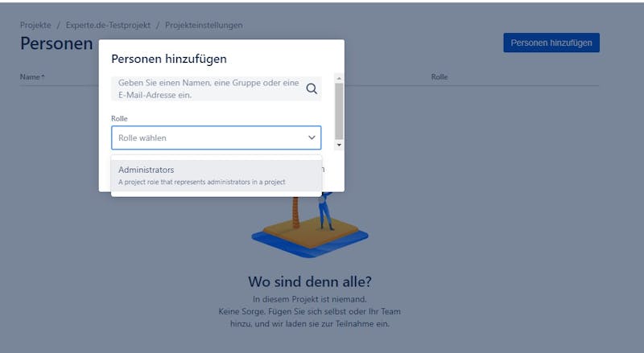This screenshot has height=353, width=644.
Task: Click the Wo sind denn alle? heading
Action: tap(310, 281)
